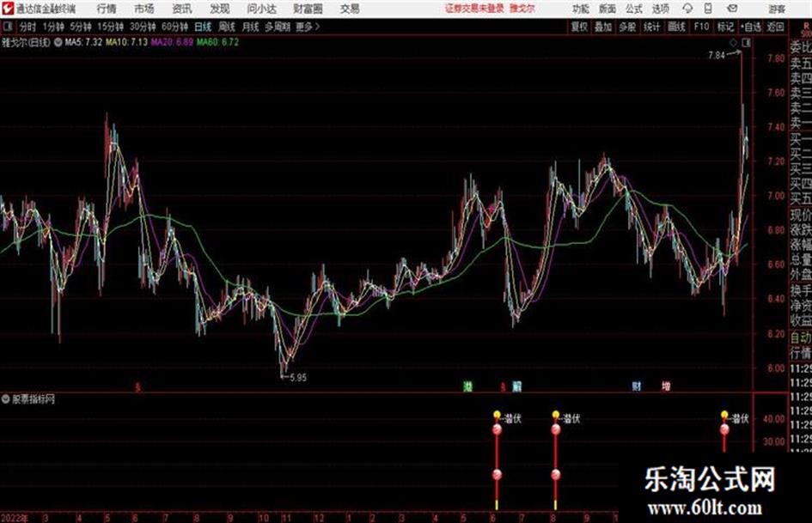Viewport: 812px width, 523px height.
Task: Click the 统计 statistics button
Action: pos(652,27)
